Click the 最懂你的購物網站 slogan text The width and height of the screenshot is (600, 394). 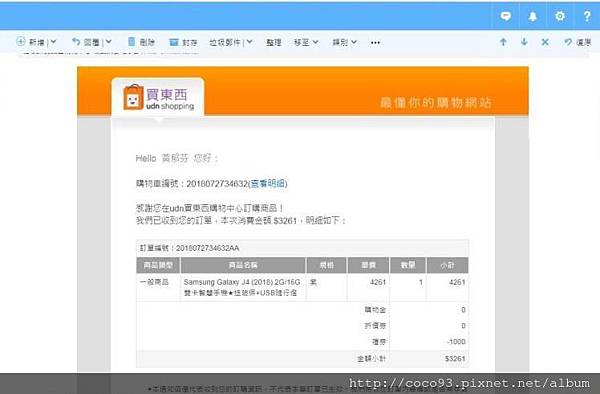click(435, 103)
